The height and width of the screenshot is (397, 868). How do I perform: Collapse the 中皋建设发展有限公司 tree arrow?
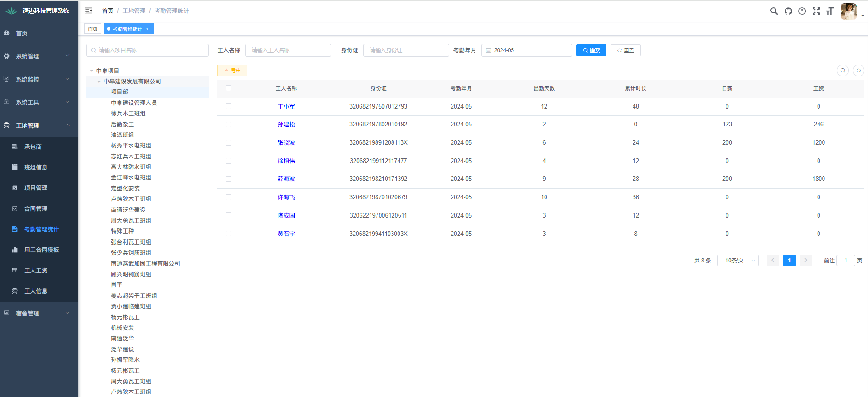click(99, 82)
